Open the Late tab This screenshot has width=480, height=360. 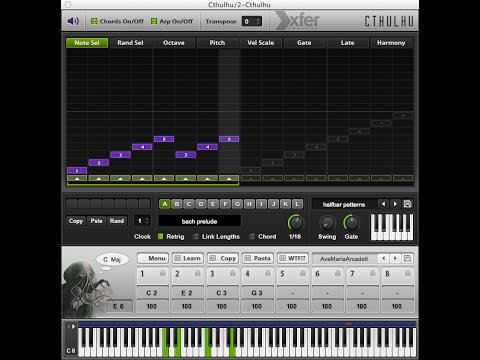click(x=347, y=43)
